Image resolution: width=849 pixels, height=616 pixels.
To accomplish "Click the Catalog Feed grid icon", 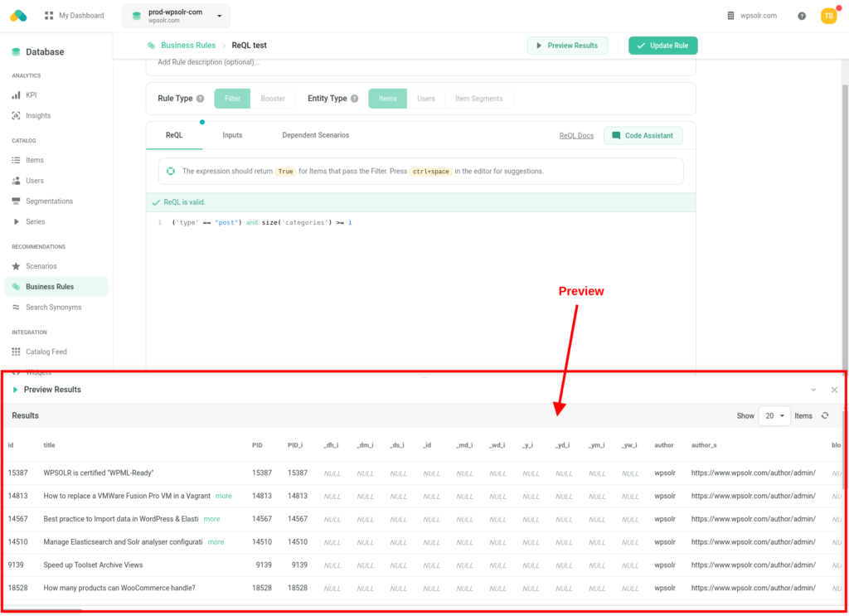I will click(17, 352).
